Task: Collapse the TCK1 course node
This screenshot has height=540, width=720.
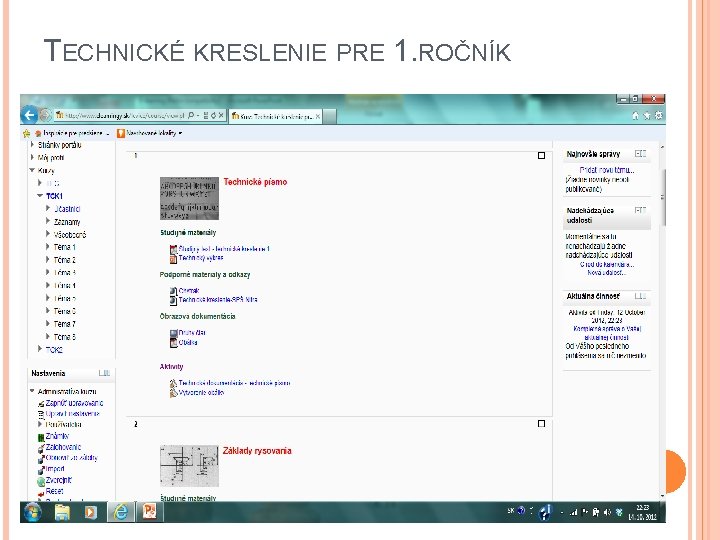Action: coord(40,196)
